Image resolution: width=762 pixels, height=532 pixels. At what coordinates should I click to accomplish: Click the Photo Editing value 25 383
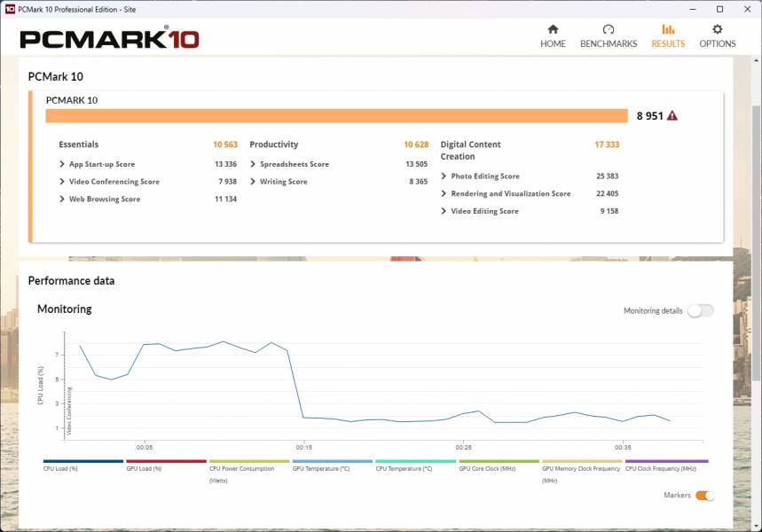(608, 176)
